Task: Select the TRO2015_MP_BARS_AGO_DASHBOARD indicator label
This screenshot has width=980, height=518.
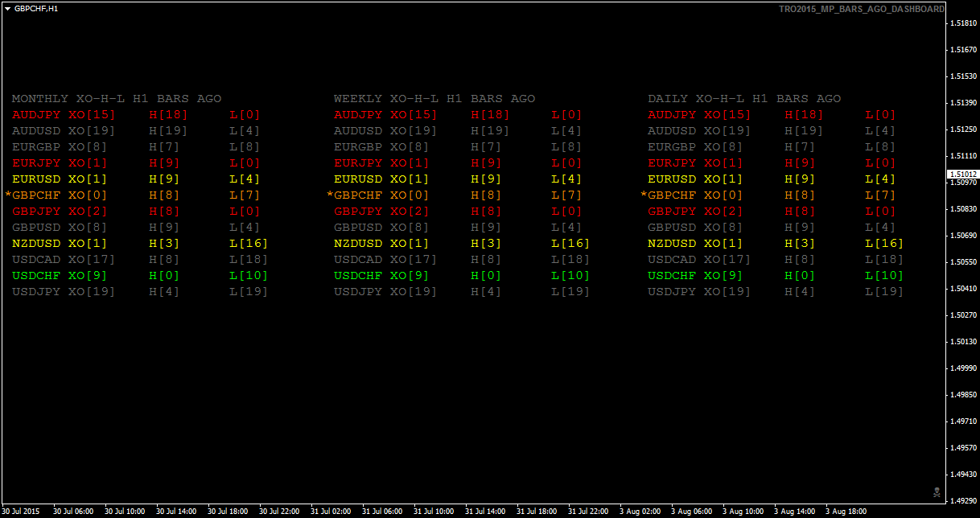Action: tap(862, 9)
